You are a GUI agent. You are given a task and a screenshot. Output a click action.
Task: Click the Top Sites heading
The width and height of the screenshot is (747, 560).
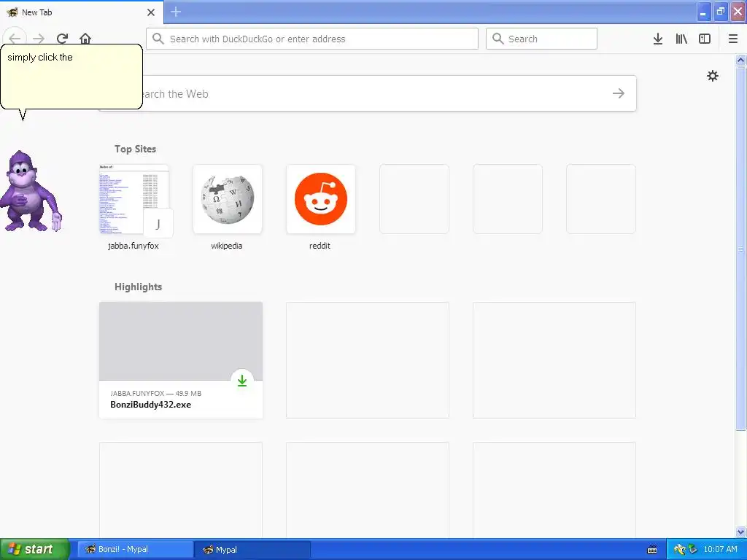[135, 149]
